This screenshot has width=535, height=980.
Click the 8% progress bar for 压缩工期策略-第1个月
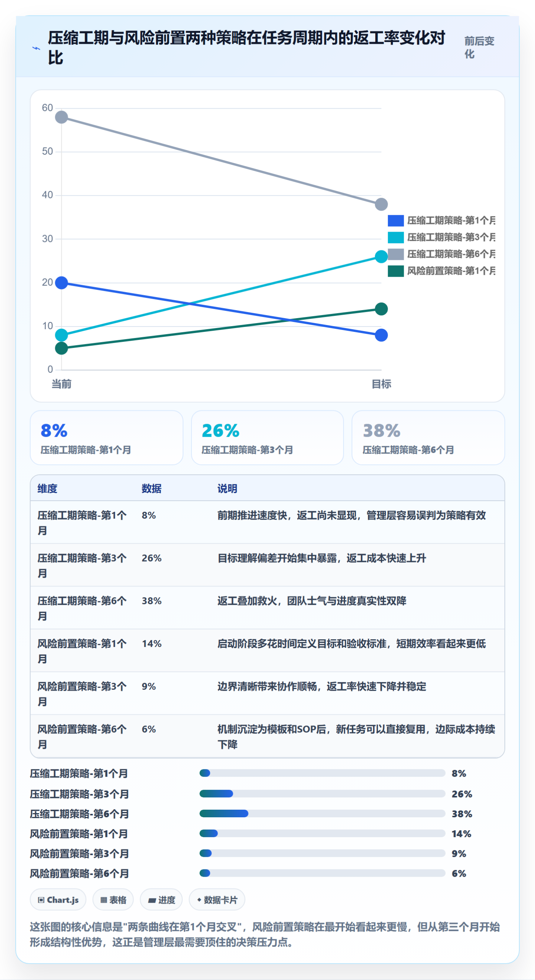(x=322, y=773)
